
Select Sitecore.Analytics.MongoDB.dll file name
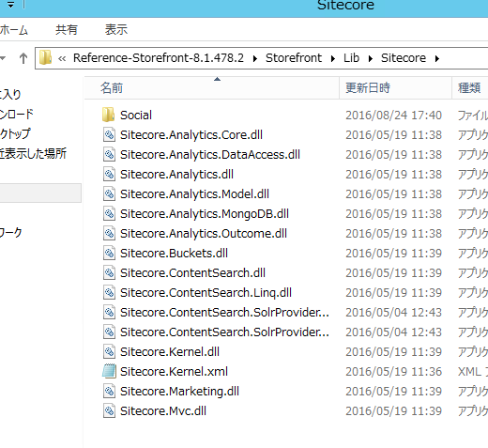click(x=205, y=214)
